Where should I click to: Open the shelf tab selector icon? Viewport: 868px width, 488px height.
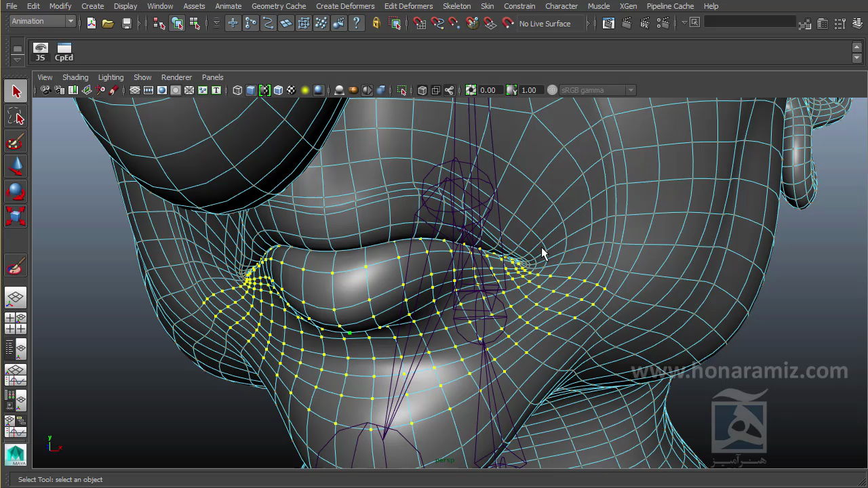coord(18,49)
